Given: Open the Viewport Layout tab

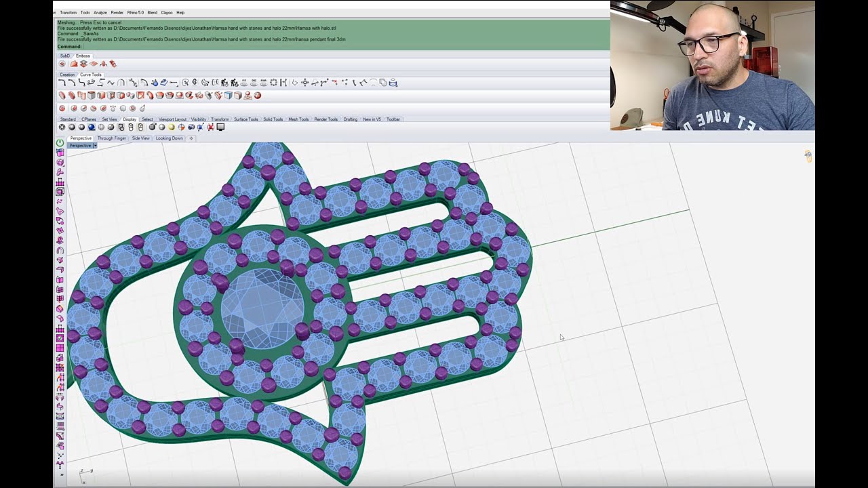Looking at the screenshot, I should tap(172, 119).
